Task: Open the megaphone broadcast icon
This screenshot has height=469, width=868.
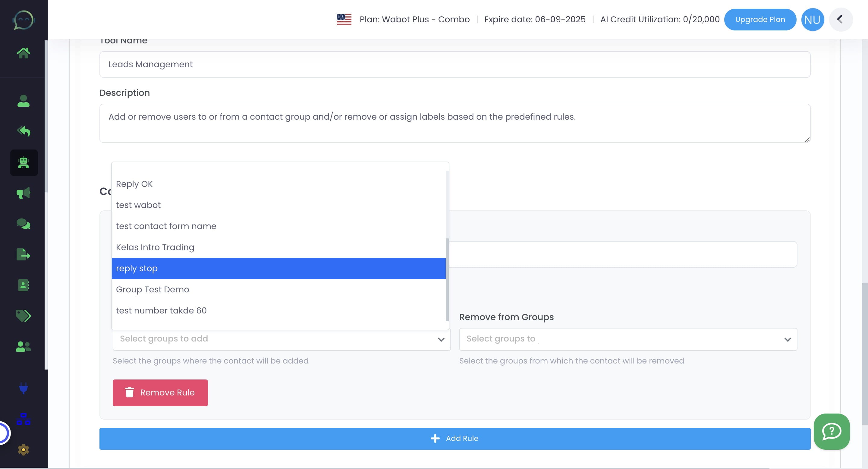Action: tap(23, 193)
